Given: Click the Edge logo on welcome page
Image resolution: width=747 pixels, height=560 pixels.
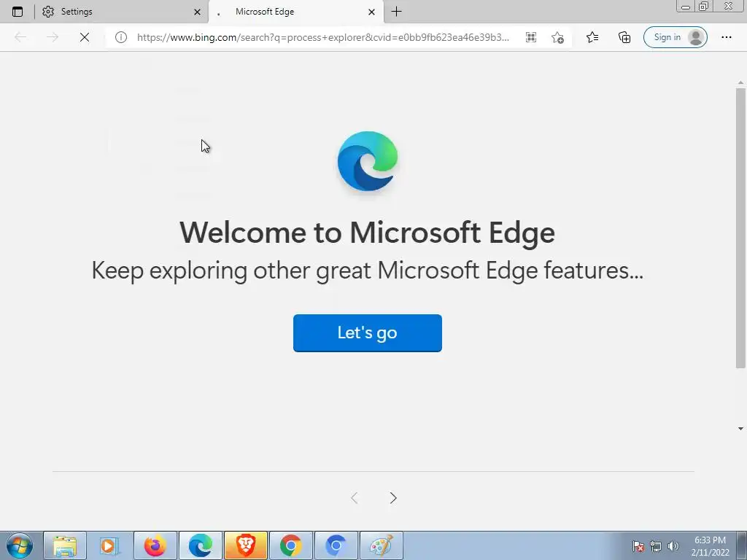Looking at the screenshot, I should tap(368, 161).
